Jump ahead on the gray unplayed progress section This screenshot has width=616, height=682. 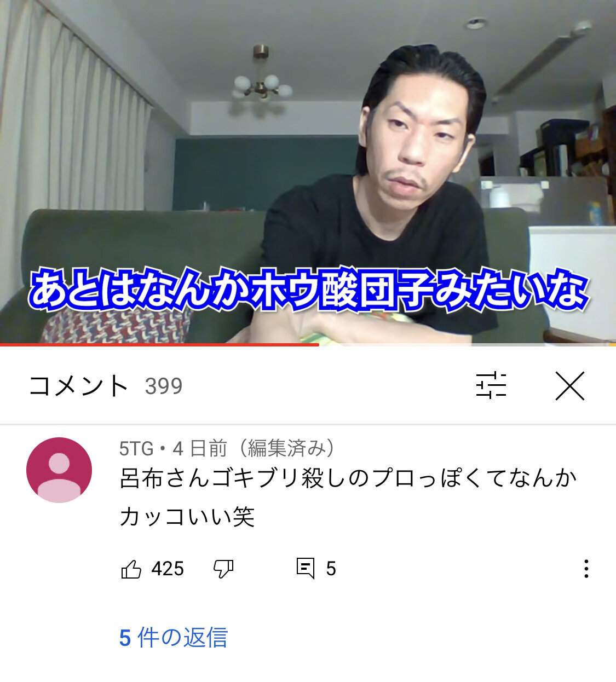[468, 345]
